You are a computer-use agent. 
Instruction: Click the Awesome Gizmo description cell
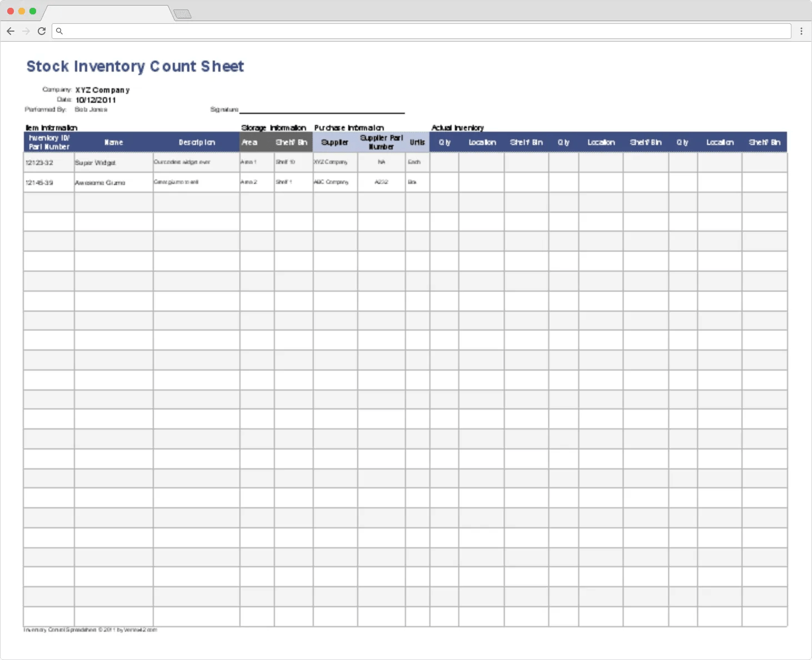[176, 182]
